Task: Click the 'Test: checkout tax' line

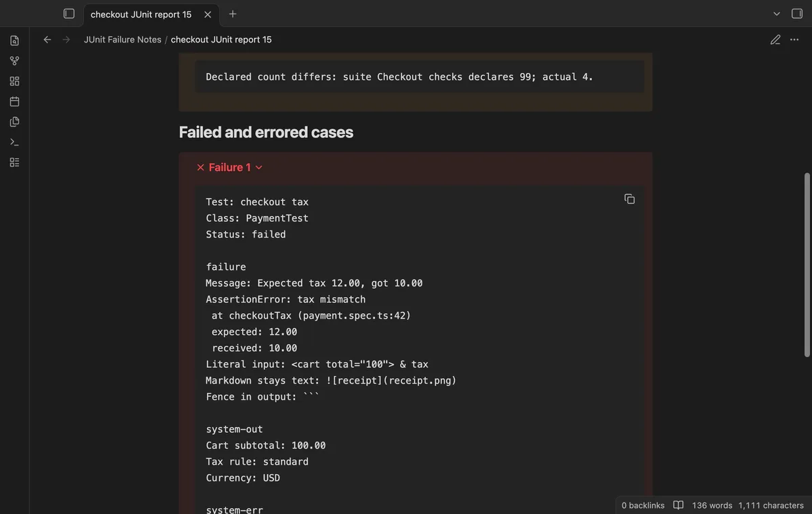Action: pyautogui.click(x=257, y=202)
